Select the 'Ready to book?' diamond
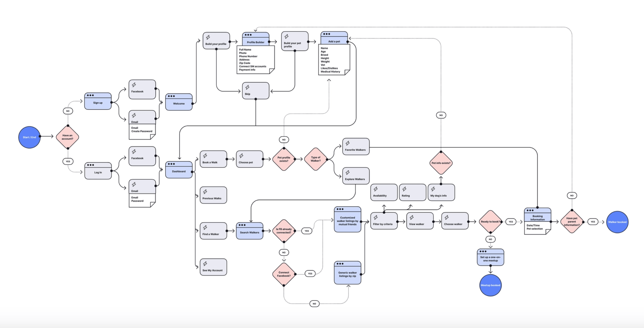The image size is (644, 328). [490, 222]
